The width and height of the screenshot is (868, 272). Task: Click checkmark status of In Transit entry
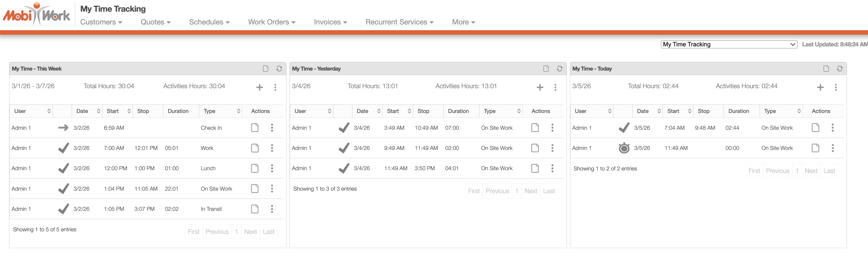pos(63,209)
